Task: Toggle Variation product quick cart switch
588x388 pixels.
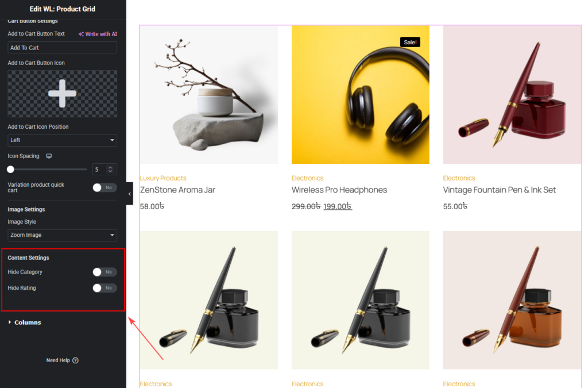Action: coord(105,187)
